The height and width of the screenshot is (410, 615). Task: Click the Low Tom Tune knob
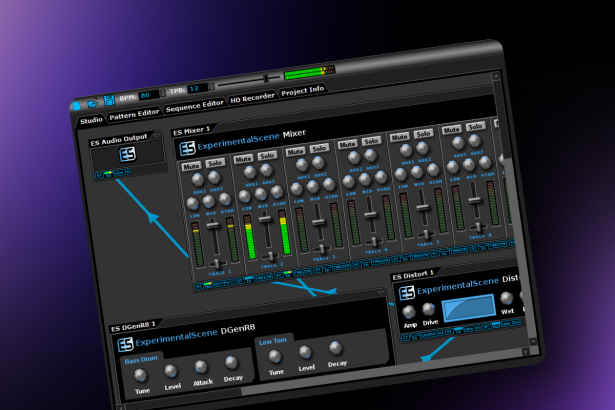tap(275, 357)
